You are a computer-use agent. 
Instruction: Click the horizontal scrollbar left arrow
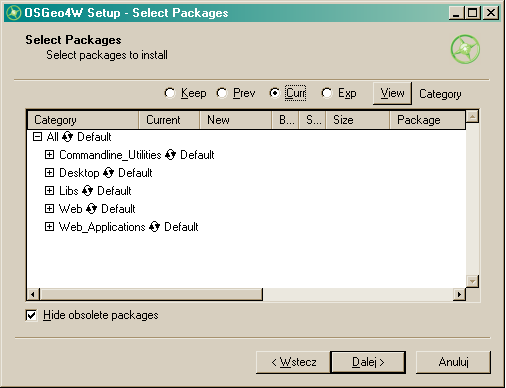[x=33, y=294]
